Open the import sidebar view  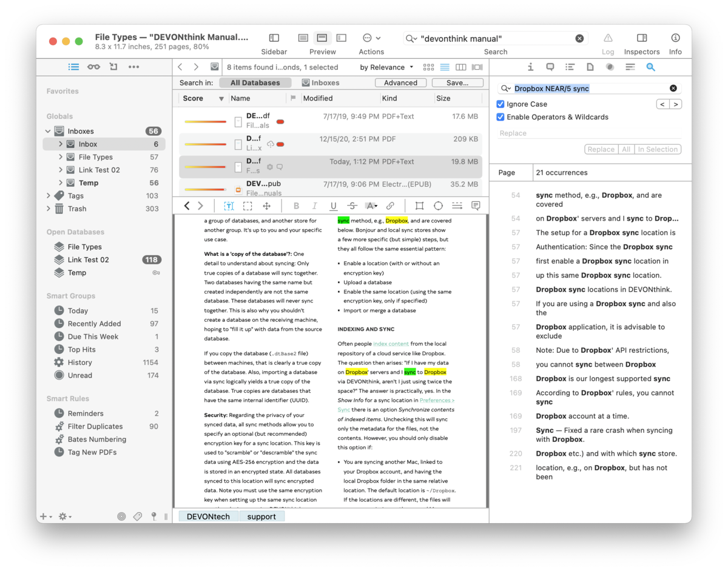point(113,67)
